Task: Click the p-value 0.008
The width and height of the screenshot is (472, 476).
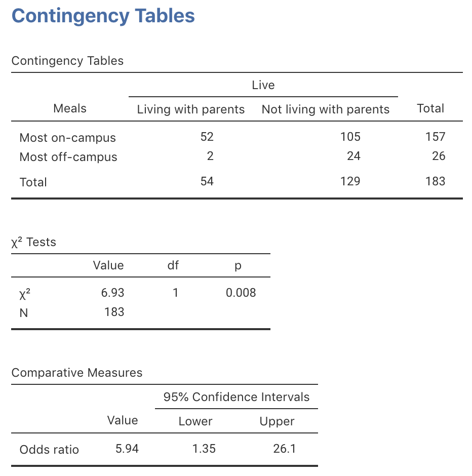Action: point(241,293)
